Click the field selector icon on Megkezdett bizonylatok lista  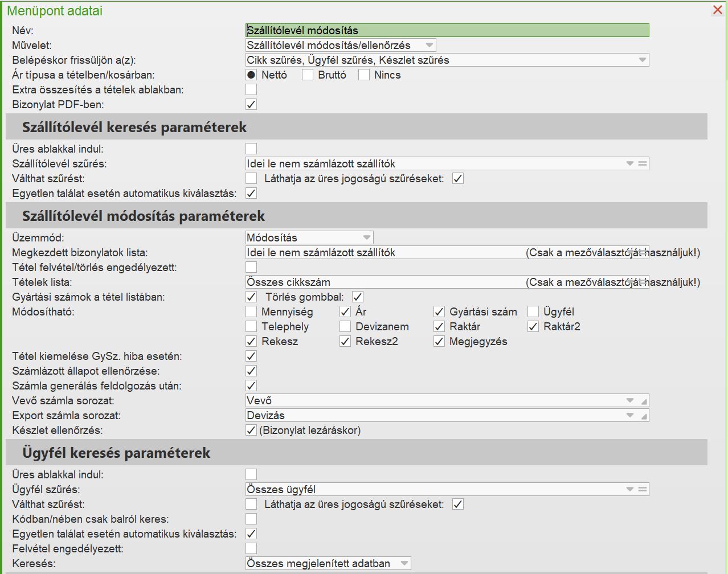643,252
